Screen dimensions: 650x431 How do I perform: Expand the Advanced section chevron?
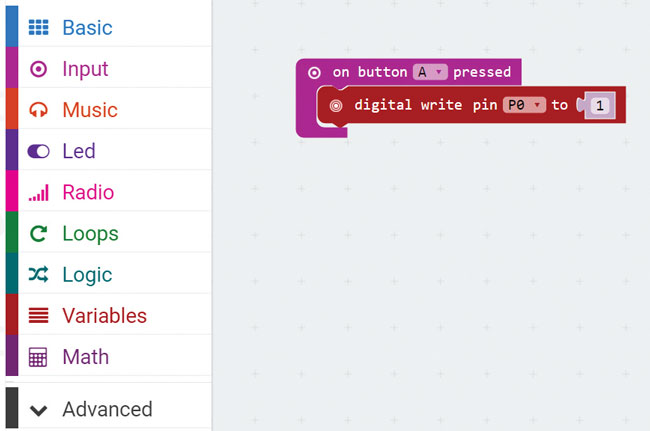coord(39,410)
